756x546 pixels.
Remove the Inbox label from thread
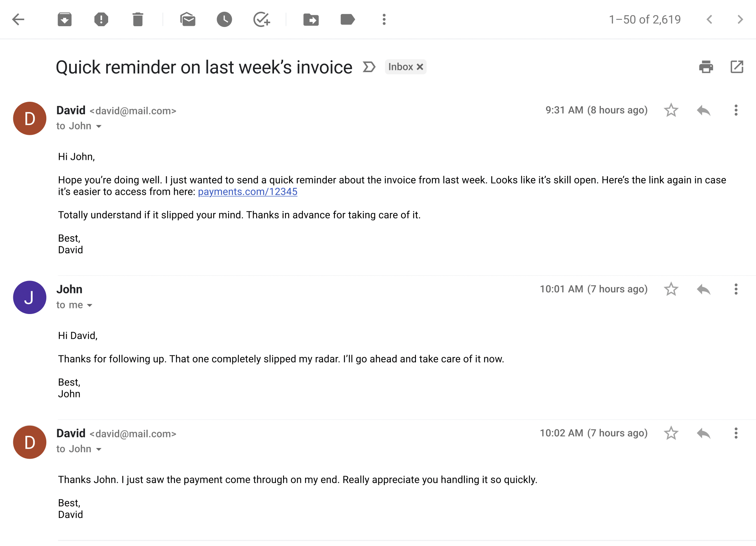coord(420,67)
